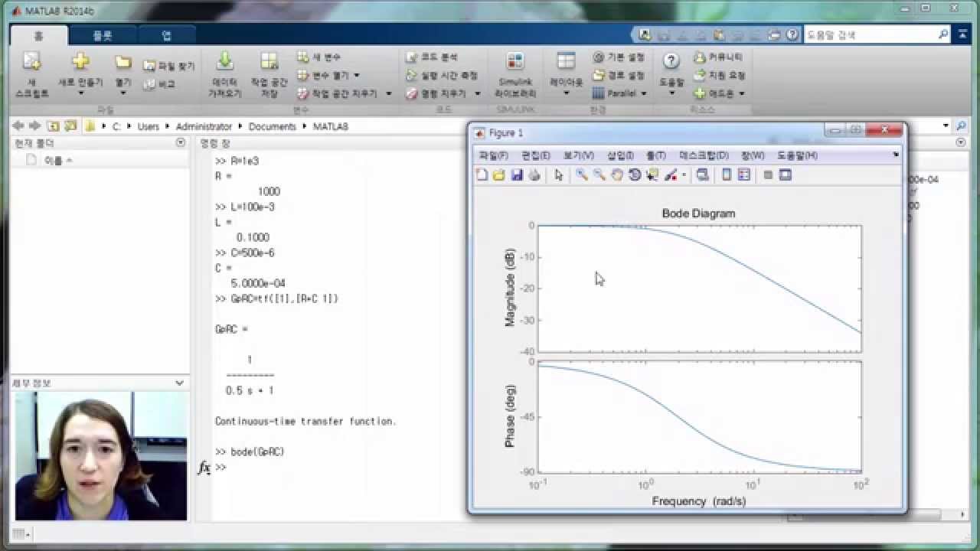Screen dimensions: 980x551
Task: Toggle the Edit Plot arrow tool
Action: coord(559,175)
